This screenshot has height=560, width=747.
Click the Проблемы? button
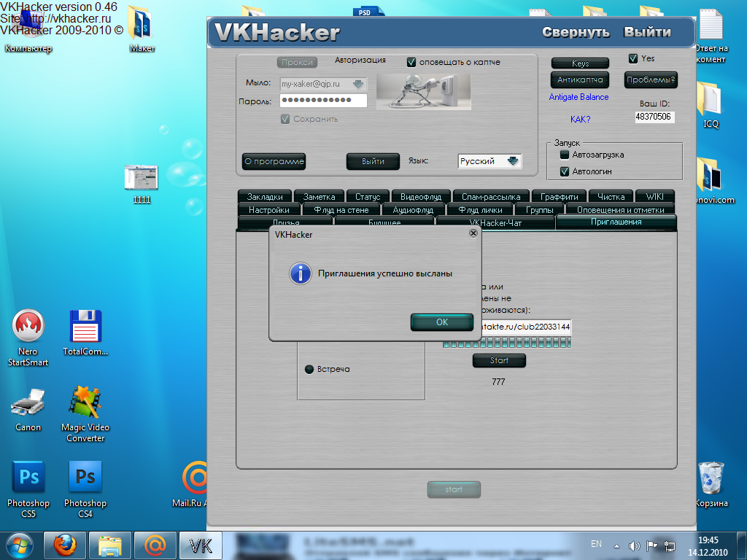[x=651, y=79]
